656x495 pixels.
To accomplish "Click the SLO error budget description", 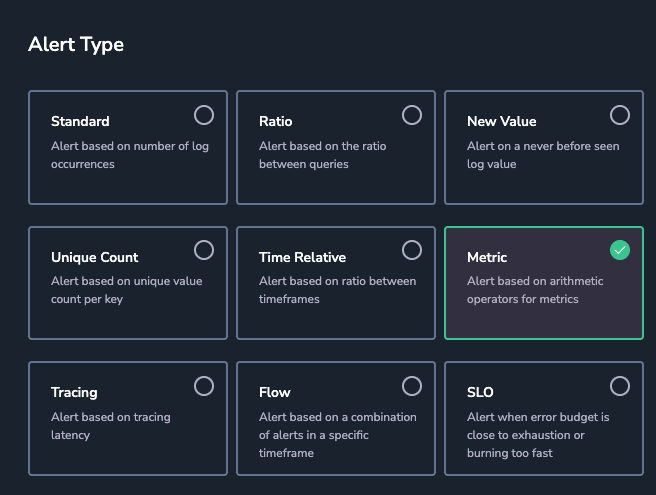I will (538, 435).
